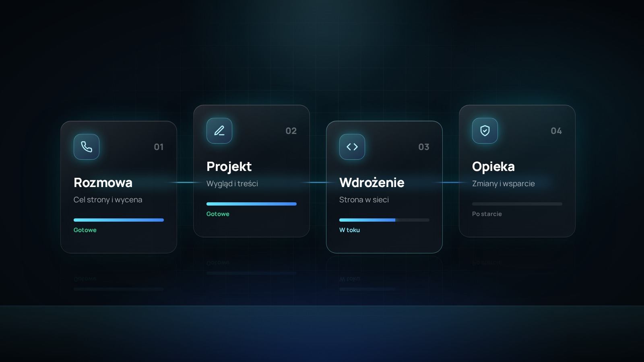Click the step number 01
Viewport: 644px width, 362px height.
coord(159,147)
